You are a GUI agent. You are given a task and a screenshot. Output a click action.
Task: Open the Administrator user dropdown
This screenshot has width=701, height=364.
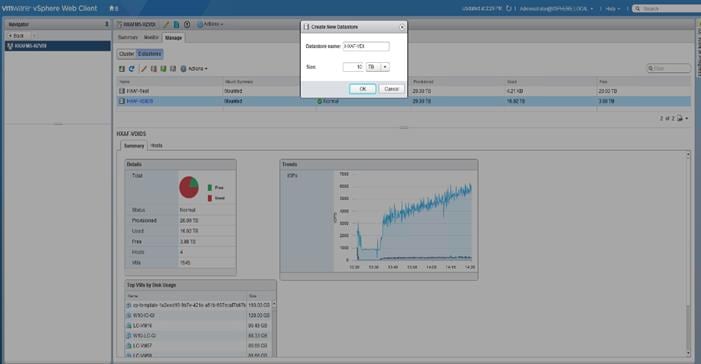point(556,8)
